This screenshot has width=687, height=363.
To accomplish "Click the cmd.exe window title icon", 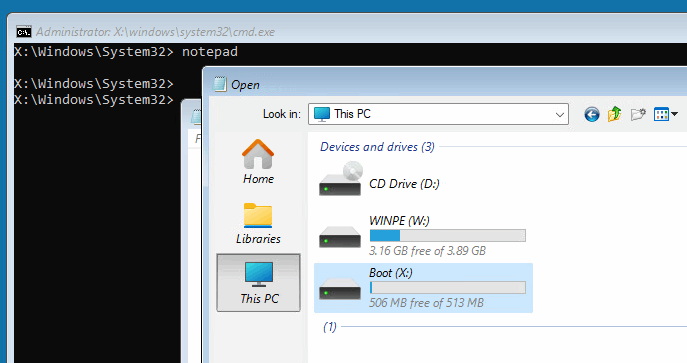I will click(24, 32).
